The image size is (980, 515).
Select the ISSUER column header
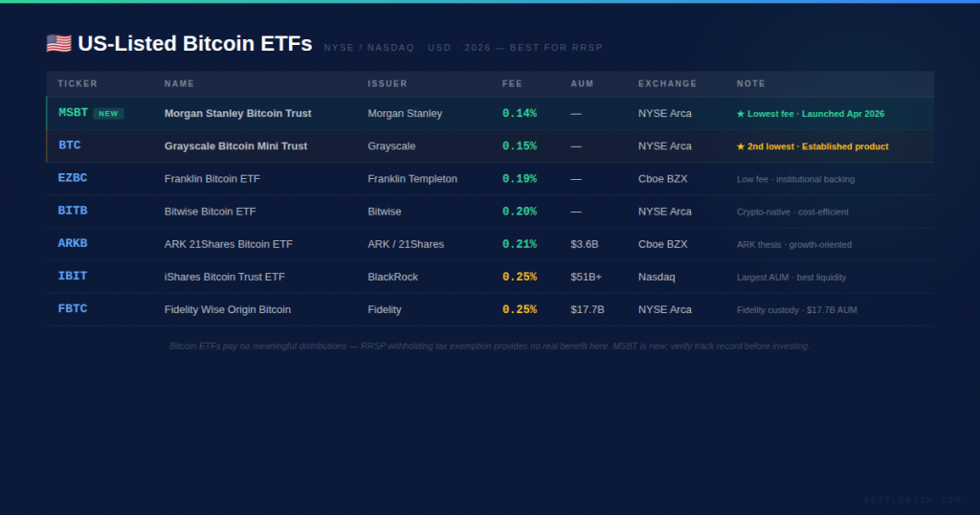coord(388,83)
